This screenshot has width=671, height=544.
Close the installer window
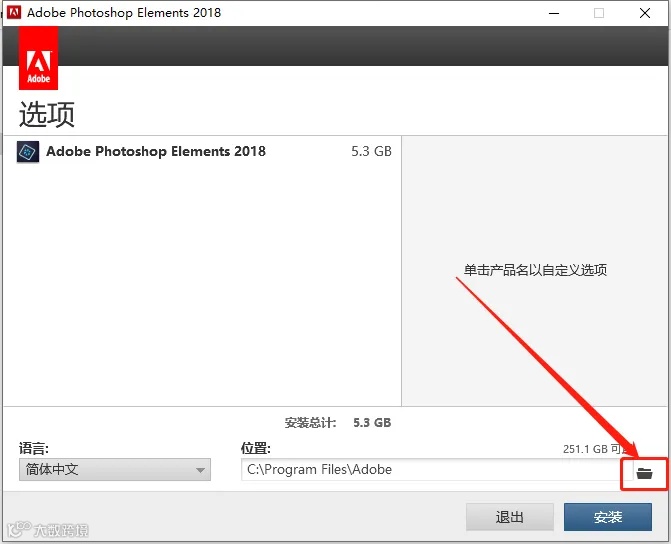point(645,13)
